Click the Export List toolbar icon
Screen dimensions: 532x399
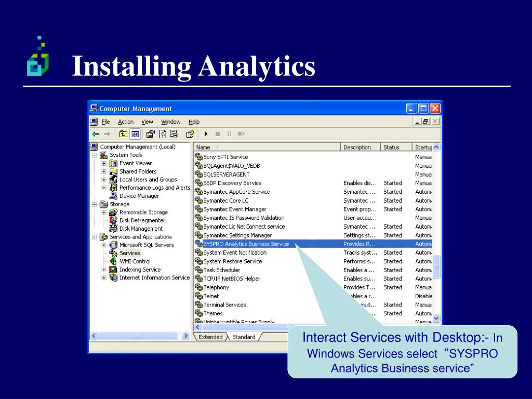(x=174, y=134)
